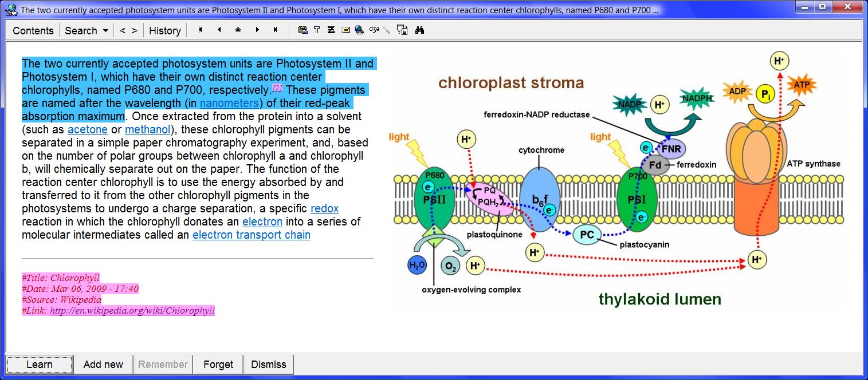Click the phonetic transcription toolbar icon
The height and width of the screenshot is (380, 868).
pos(374,30)
